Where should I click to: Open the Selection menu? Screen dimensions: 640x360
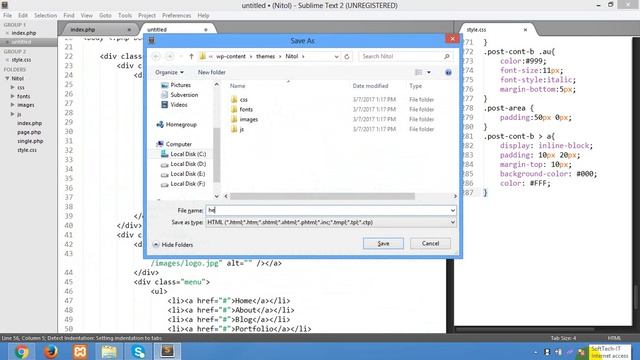click(45, 15)
